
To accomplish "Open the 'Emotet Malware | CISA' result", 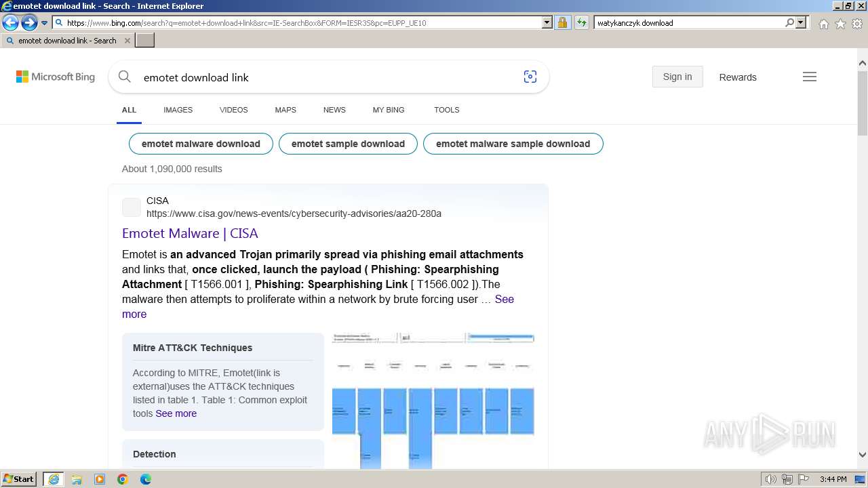I will pyautogui.click(x=190, y=233).
